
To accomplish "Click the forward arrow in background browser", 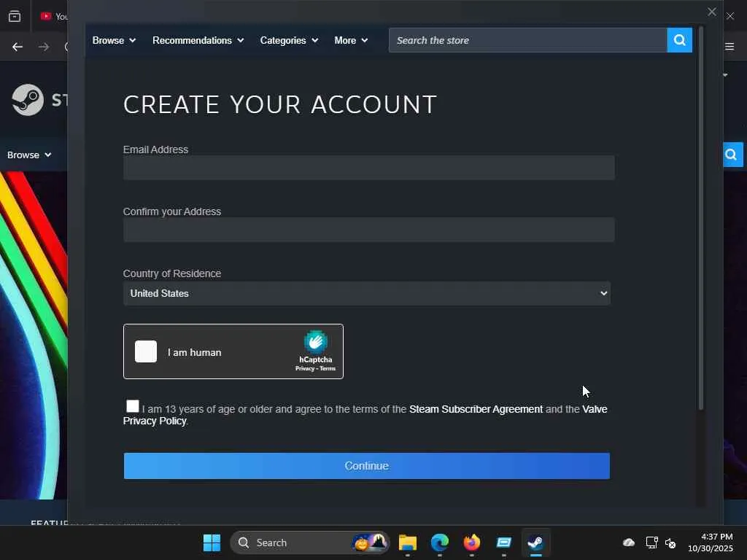I will coord(44,47).
